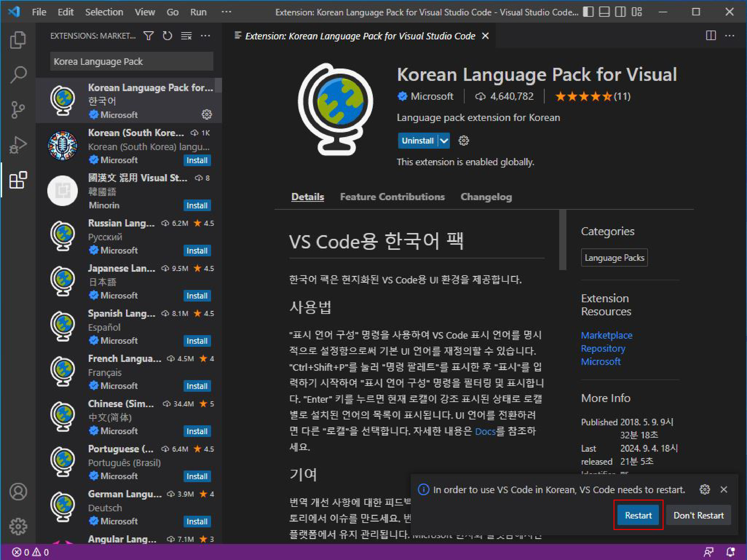Image resolution: width=747 pixels, height=560 pixels.
Task: Open the View menu
Action: tap(145, 12)
